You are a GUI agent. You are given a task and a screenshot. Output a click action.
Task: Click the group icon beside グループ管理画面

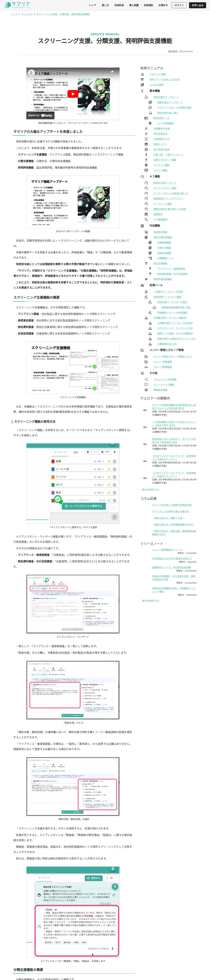click(146, 367)
